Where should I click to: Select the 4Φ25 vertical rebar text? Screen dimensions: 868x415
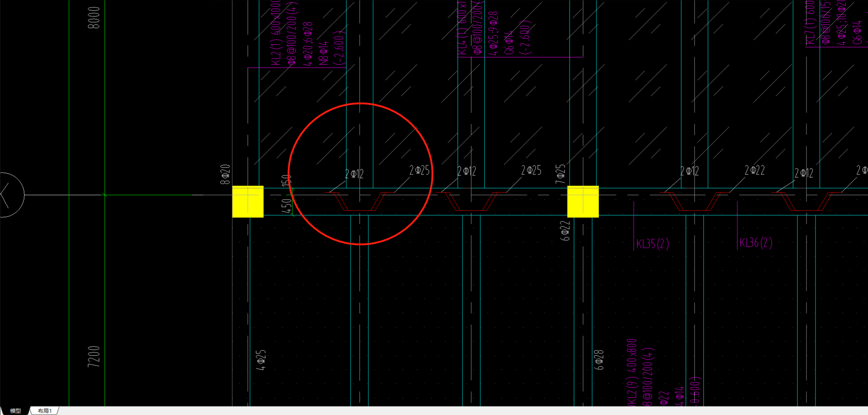click(261, 360)
